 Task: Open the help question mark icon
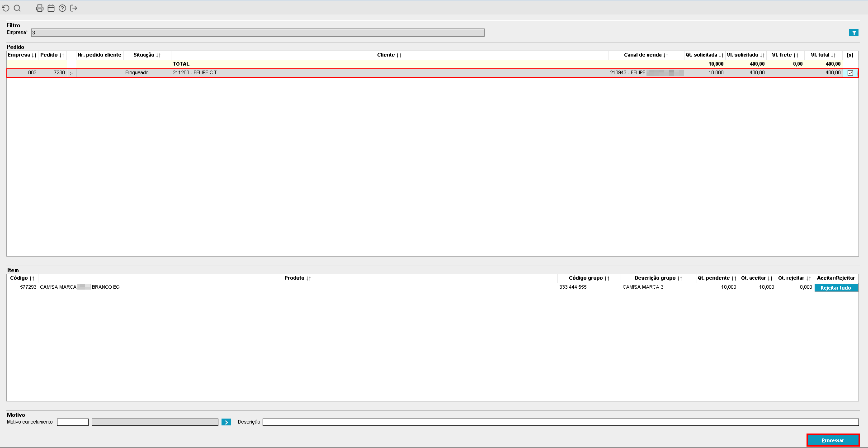tap(62, 8)
